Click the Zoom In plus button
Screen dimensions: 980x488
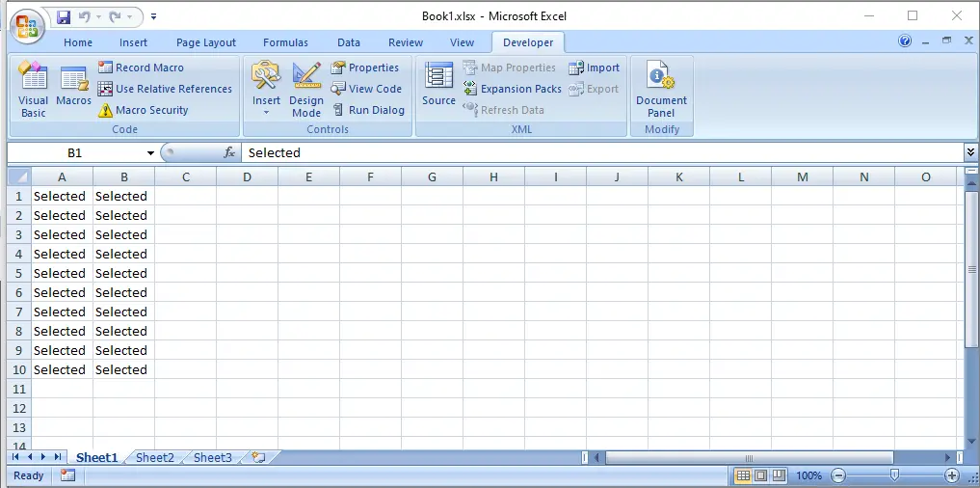point(952,475)
